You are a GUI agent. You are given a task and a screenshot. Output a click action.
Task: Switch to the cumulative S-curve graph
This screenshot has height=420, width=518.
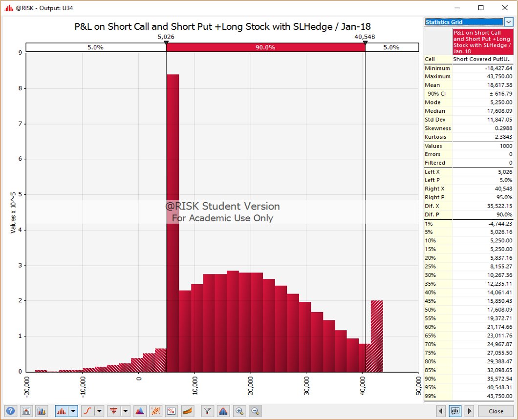point(87,411)
